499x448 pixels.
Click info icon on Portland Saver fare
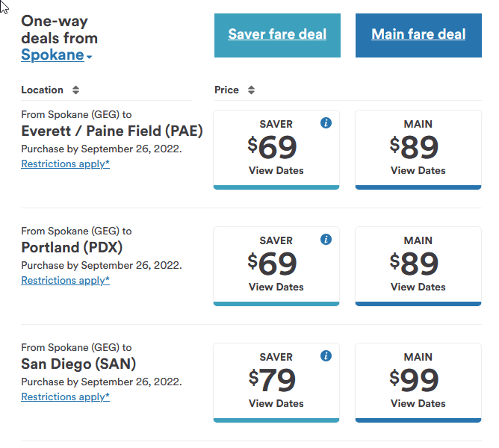click(326, 240)
